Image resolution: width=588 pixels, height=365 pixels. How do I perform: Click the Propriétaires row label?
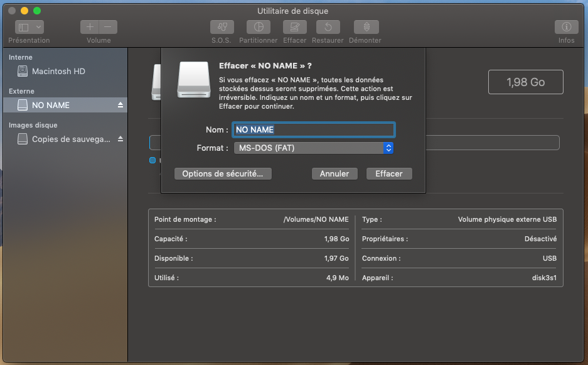pyautogui.click(x=385, y=239)
